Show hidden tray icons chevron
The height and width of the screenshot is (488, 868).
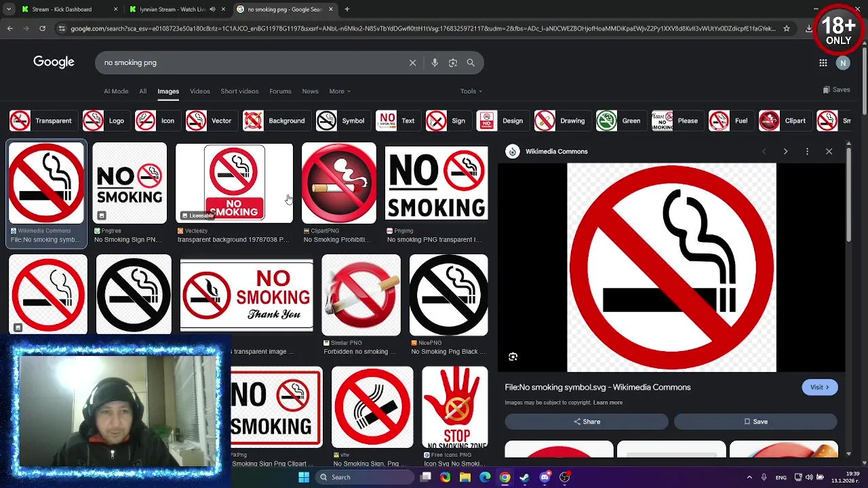click(x=749, y=477)
